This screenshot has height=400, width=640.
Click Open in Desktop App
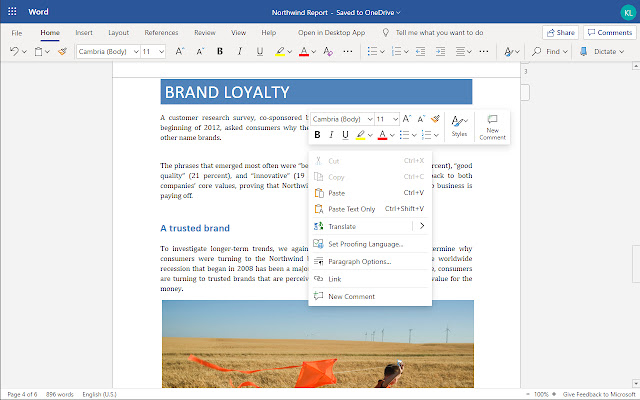click(x=331, y=32)
